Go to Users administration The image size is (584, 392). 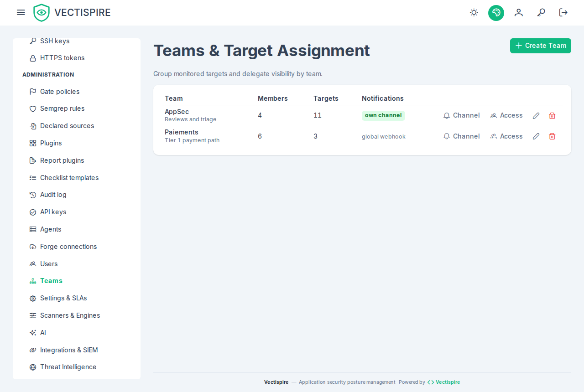coord(77,264)
